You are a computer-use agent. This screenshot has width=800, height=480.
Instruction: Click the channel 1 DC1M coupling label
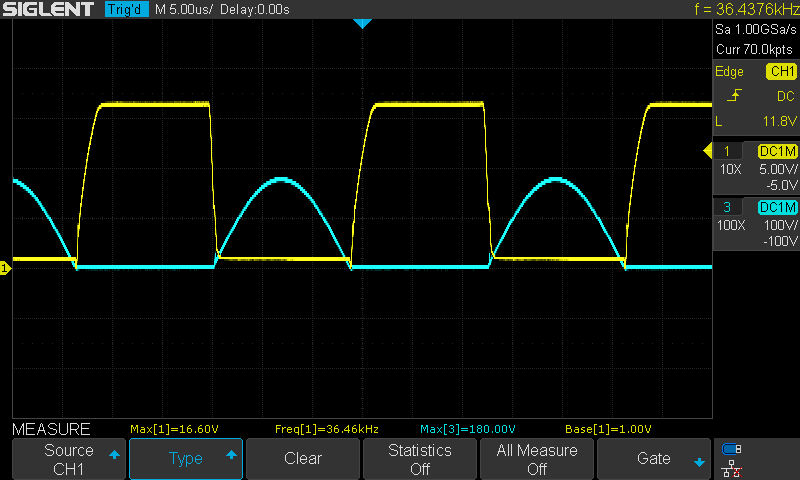[x=778, y=151]
